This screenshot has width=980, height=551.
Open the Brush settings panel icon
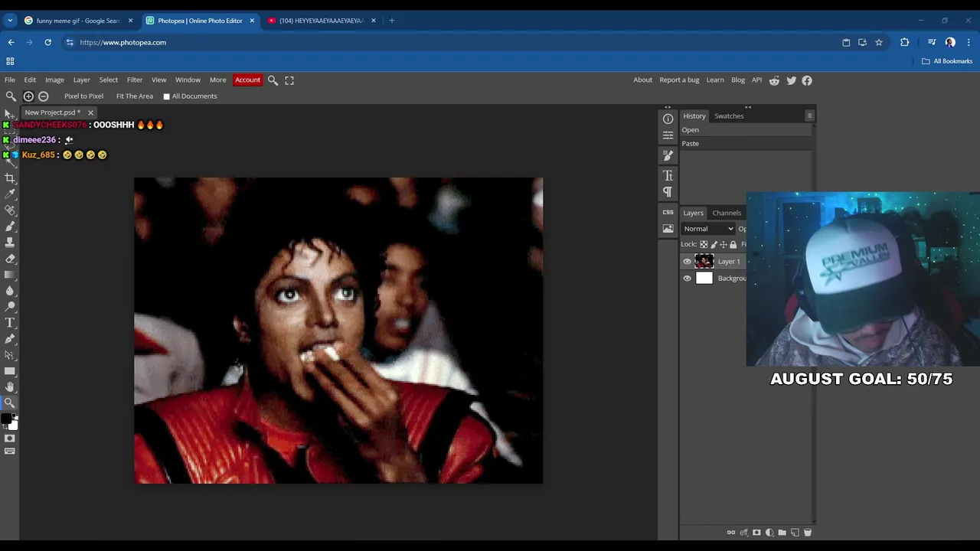(x=668, y=155)
